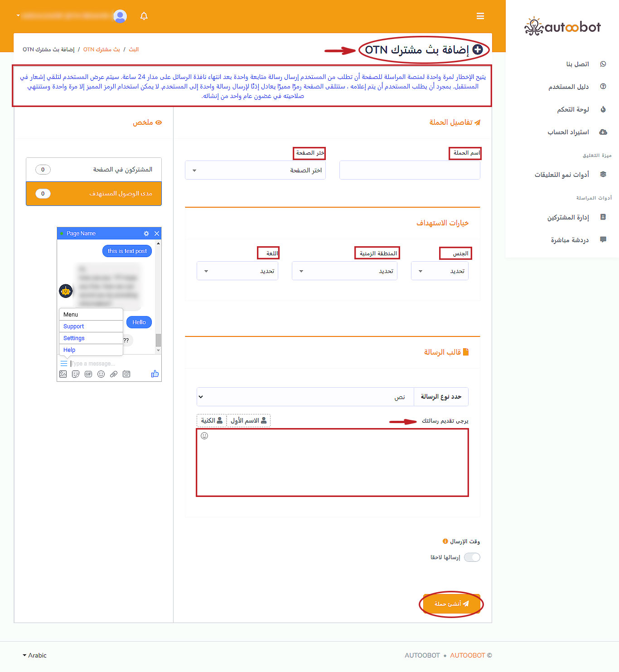
Task: Expand the message type selector
Action: pos(305,397)
